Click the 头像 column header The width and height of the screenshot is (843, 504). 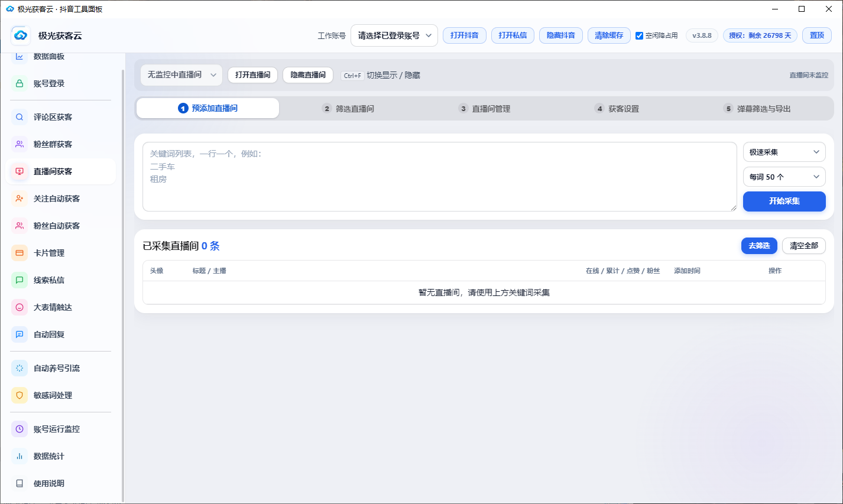[x=157, y=271]
